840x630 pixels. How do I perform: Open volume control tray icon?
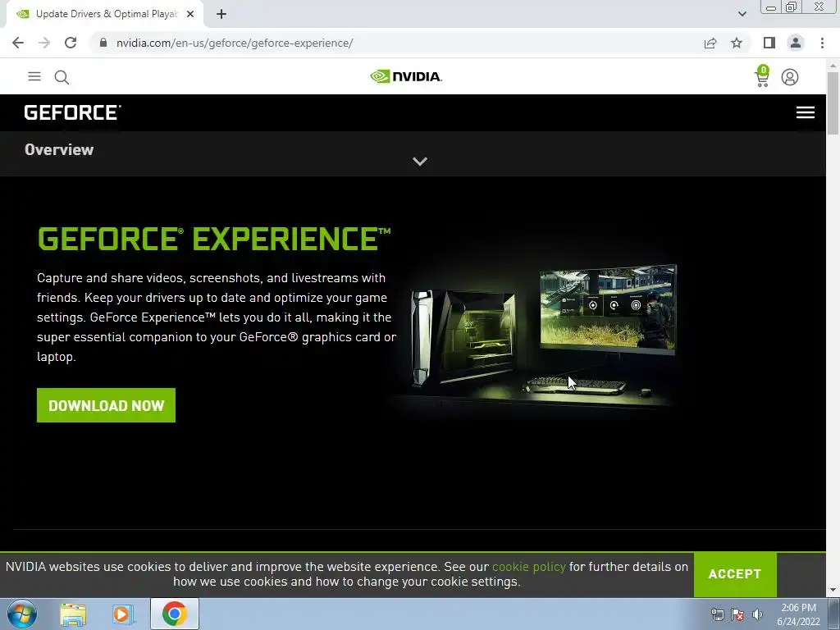(757, 614)
